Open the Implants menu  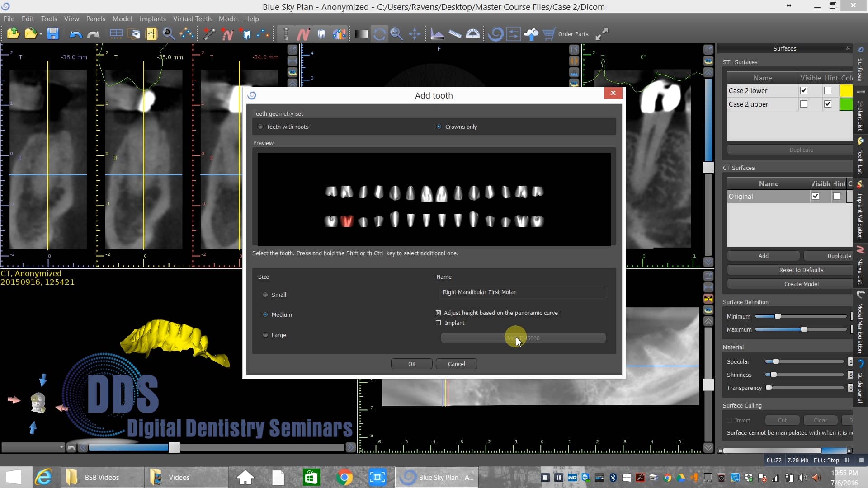(x=152, y=19)
